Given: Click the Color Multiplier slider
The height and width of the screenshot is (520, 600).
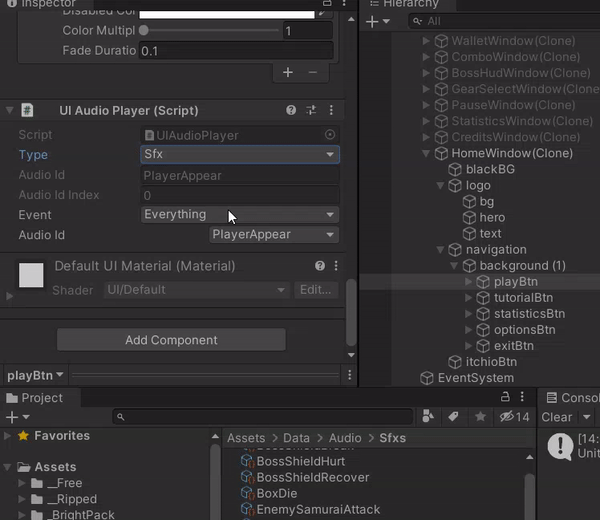Looking at the screenshot, I should coord(209,30).
